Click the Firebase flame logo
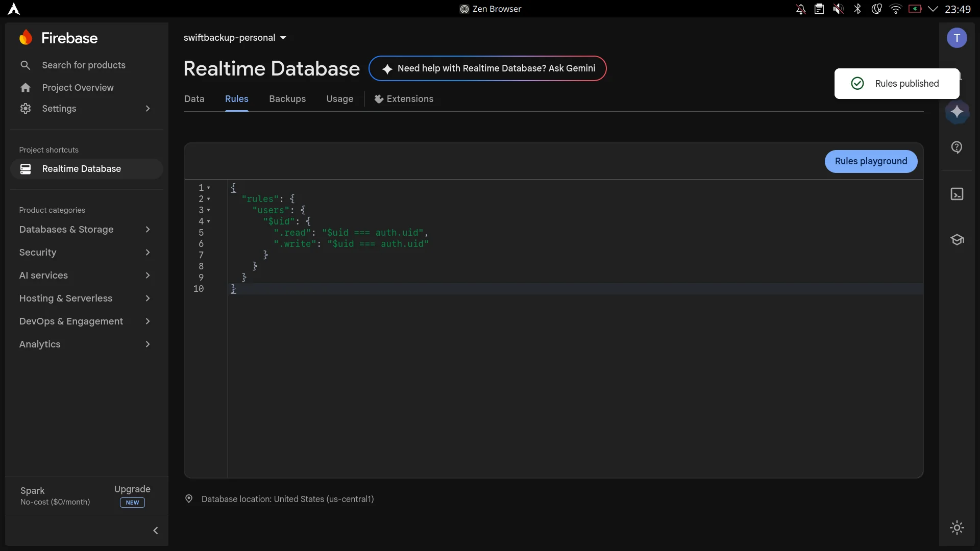The width and height of the screenshot is (980, 551). coord(26,38)
